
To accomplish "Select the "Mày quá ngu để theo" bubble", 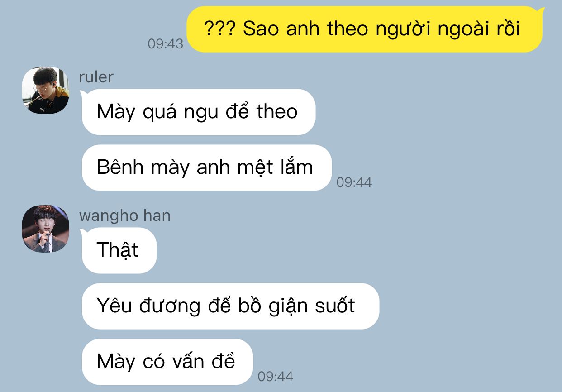I will click(x=198, y=112).
